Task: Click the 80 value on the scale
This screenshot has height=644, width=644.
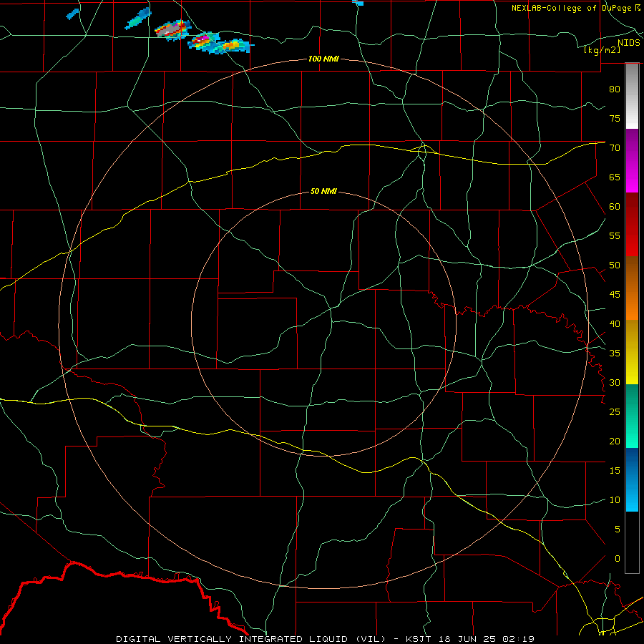Action: pyautogui.click(x=615, y=89)
